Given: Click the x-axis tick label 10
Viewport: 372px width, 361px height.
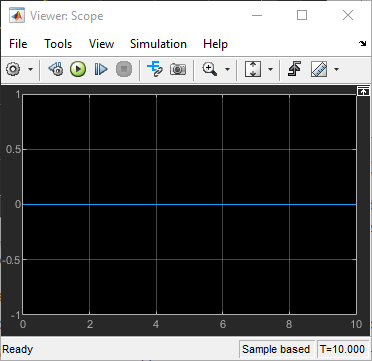Looking at the screenshot, I should click(356, 324).
